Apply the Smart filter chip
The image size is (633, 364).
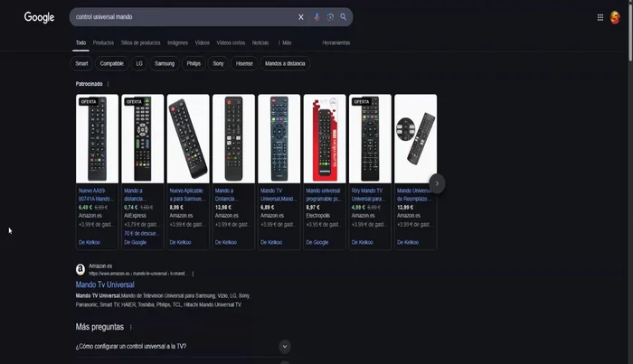[x=81, y=64]
